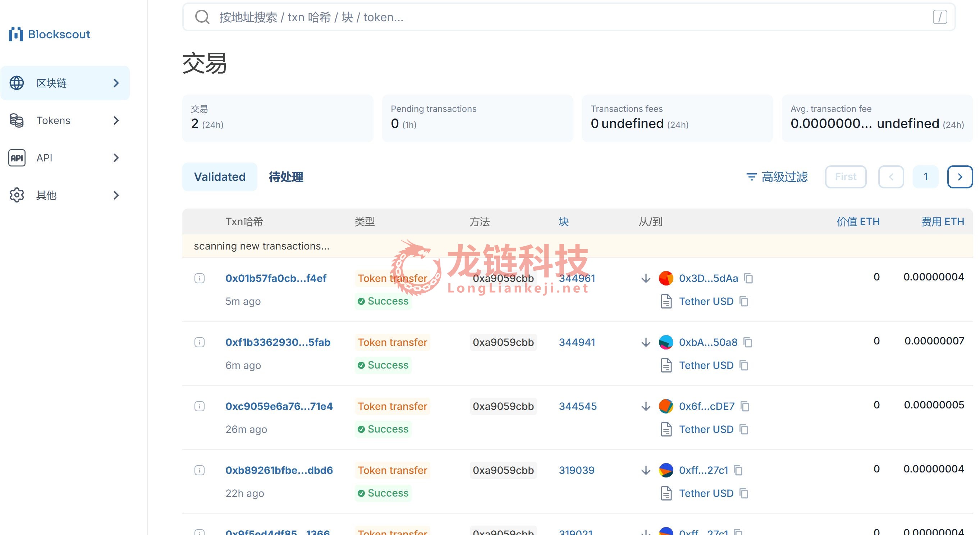
Task: Open the Tokens sidebar menu item
Action: [x=65, y=120]
